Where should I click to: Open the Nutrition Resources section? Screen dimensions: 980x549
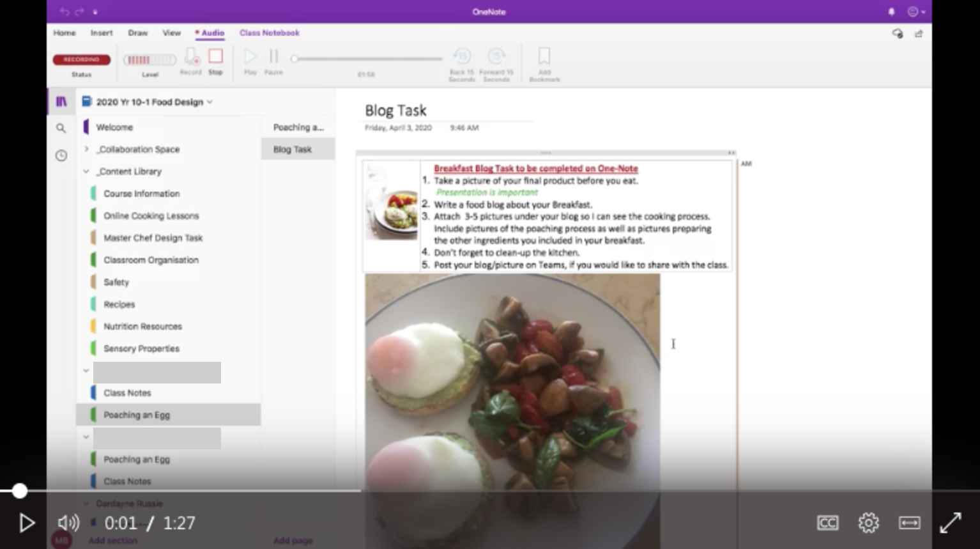coord(143,327)
